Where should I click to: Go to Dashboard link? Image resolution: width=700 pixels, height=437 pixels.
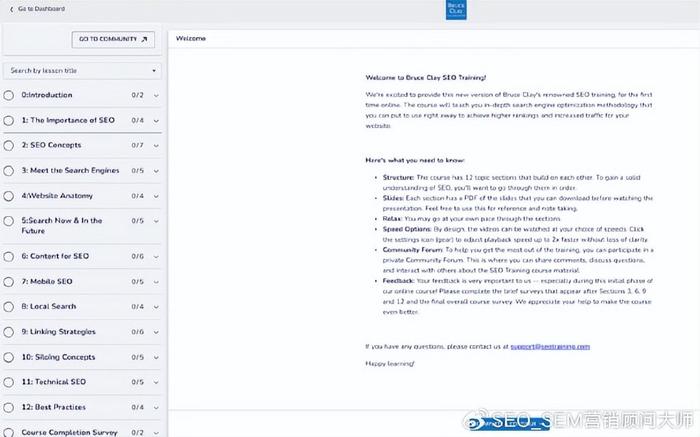41,9
